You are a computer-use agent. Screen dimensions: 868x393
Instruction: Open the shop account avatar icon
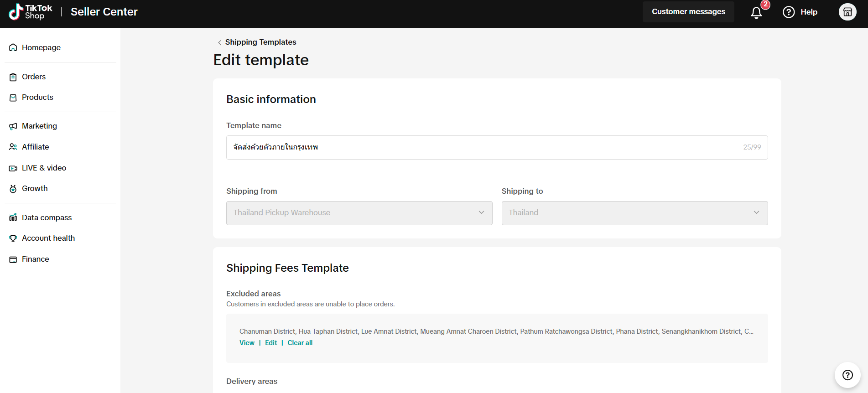pos(847,12)
